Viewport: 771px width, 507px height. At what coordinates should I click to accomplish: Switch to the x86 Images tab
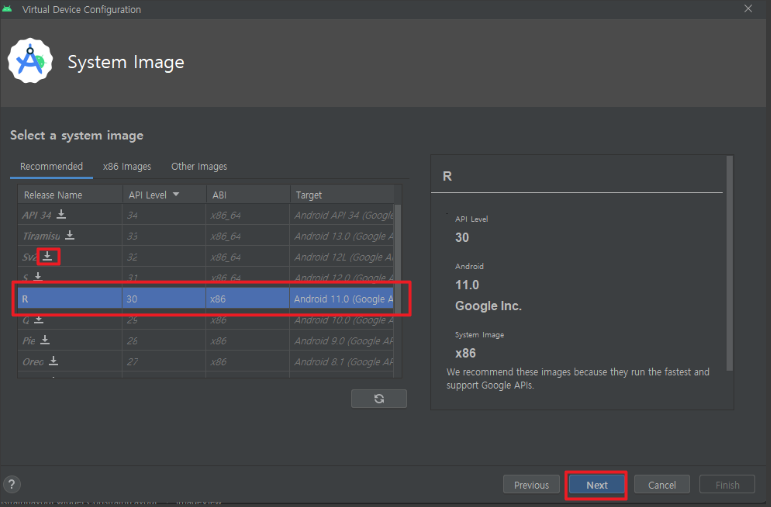tap(127, 166)
